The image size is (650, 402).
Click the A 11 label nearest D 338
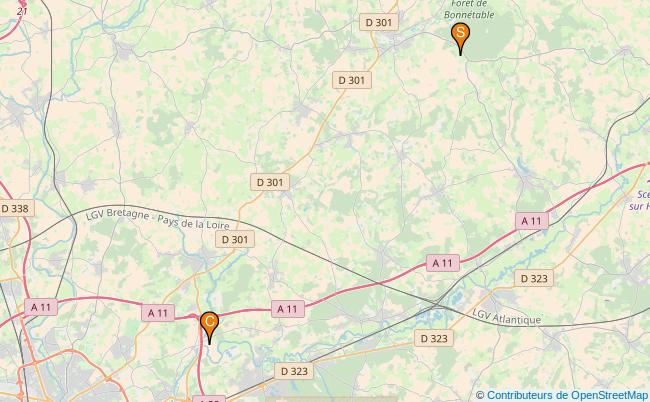pos(41,307)
